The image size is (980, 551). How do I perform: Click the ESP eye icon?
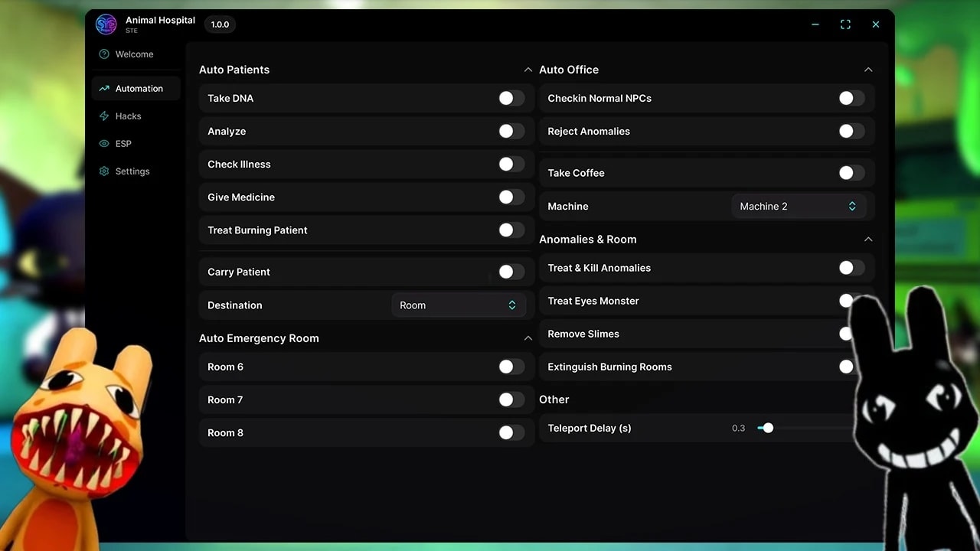(x=104, y=144)
